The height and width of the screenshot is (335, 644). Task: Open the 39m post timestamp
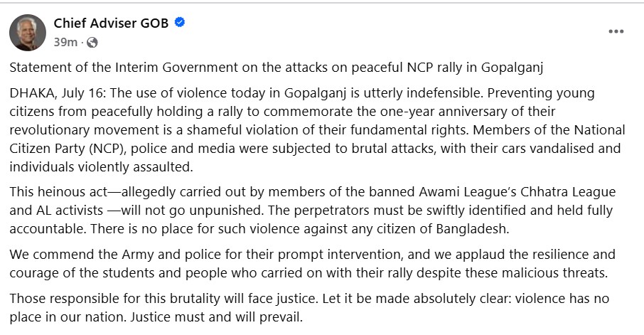tap(65, 42)
